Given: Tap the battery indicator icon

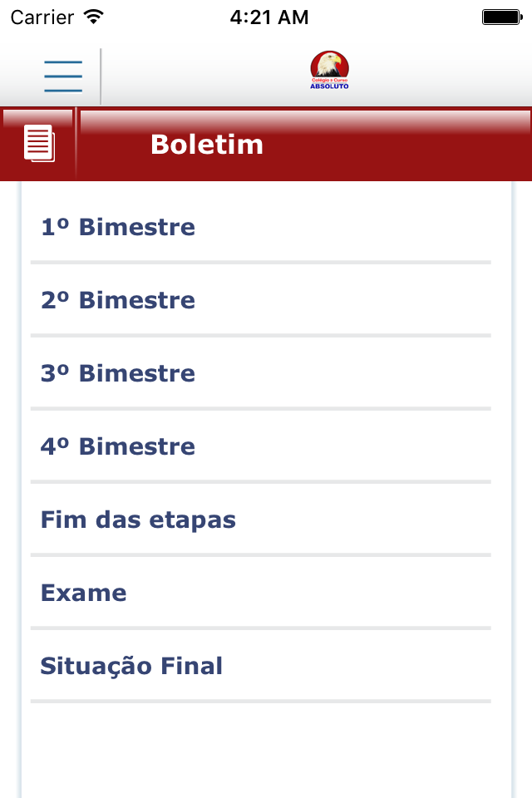Looking at the screenshot, I should coord(502,17).
